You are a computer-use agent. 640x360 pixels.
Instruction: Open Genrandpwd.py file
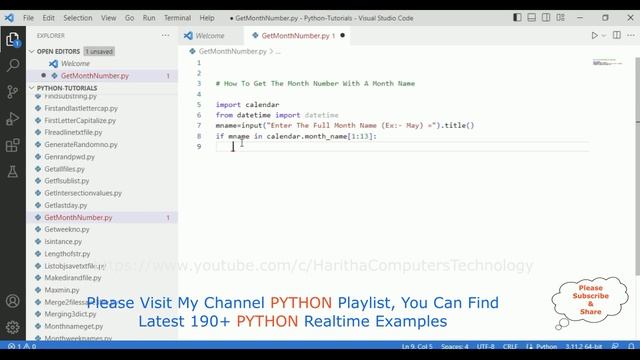pyautogui.click(x=69, y=157)
